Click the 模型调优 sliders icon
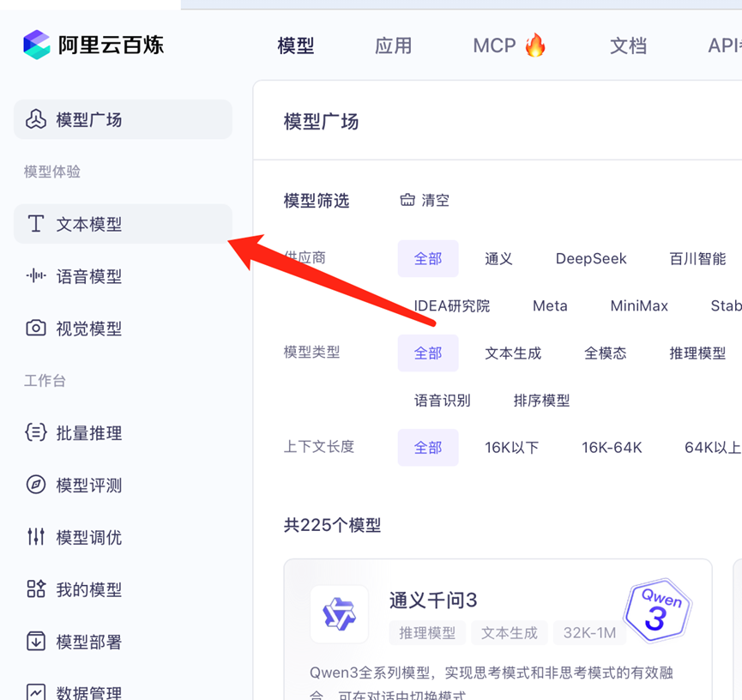Image resolution: width=742 pixels, height=700 pixels. pyautogui.click(x=36, y=537)
